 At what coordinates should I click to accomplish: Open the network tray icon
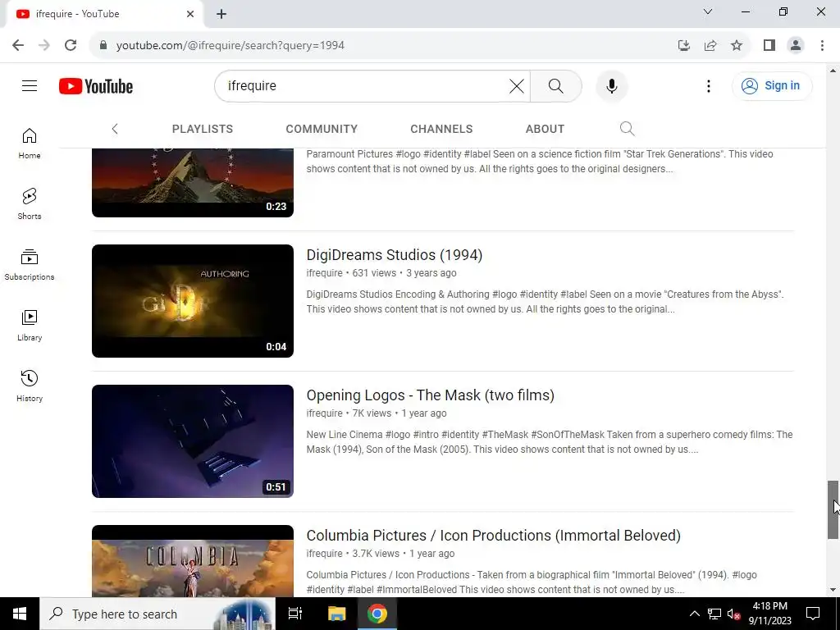pyautogui.click(x=714, y=614)
